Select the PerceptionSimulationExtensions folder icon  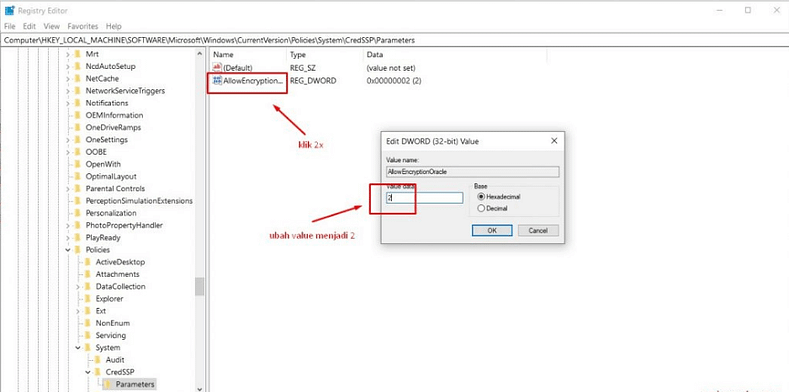click(77, 201)
